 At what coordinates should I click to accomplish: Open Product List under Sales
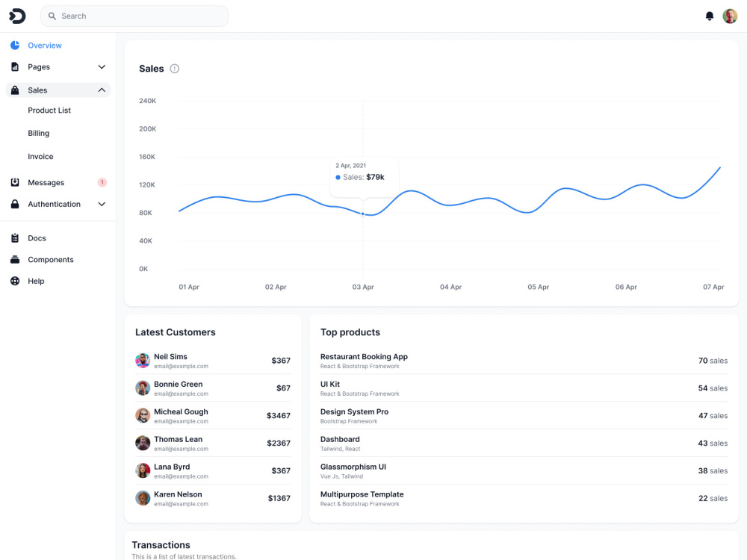[49, 110]
